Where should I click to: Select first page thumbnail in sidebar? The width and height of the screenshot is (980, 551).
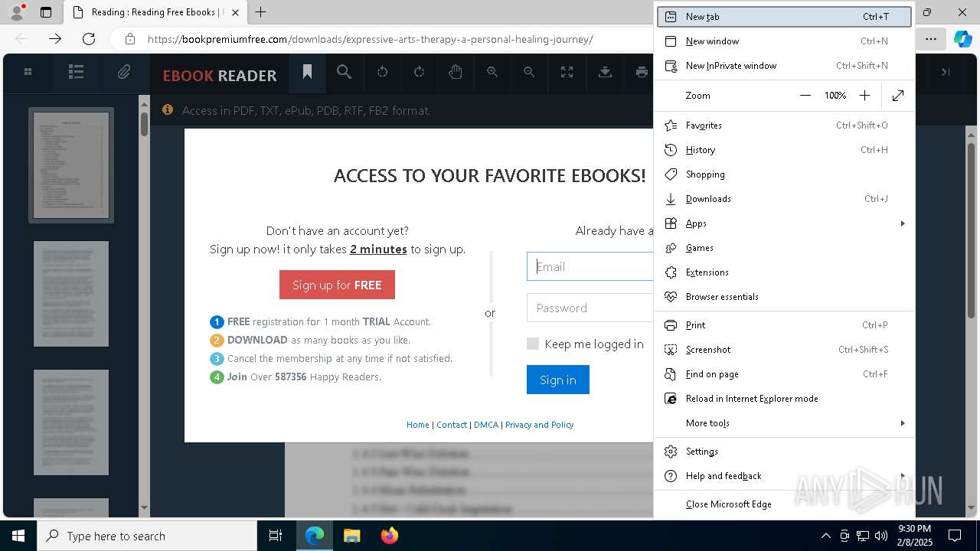click(x=71, y=165)
